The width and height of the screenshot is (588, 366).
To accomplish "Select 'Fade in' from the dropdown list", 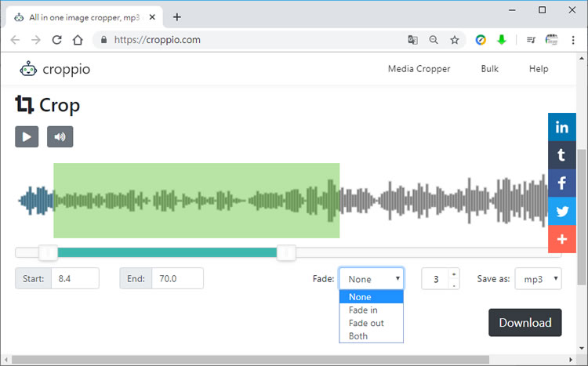I will [363, 310].
